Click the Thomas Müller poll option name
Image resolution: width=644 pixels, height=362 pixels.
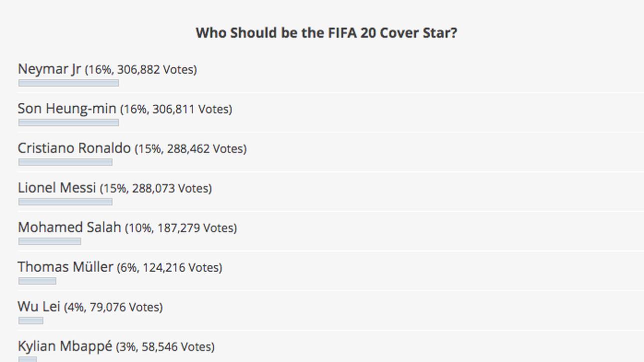pyautogui.click(x=65, y=267)
